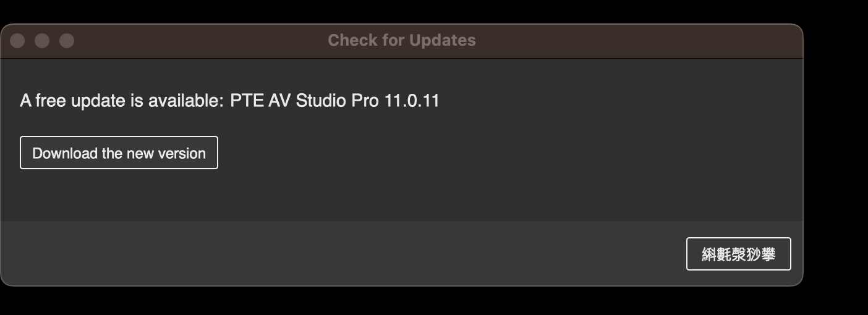Click the middle gray title bar circle
The height and width of the screenshot is (315, 868).
point(42,41)
